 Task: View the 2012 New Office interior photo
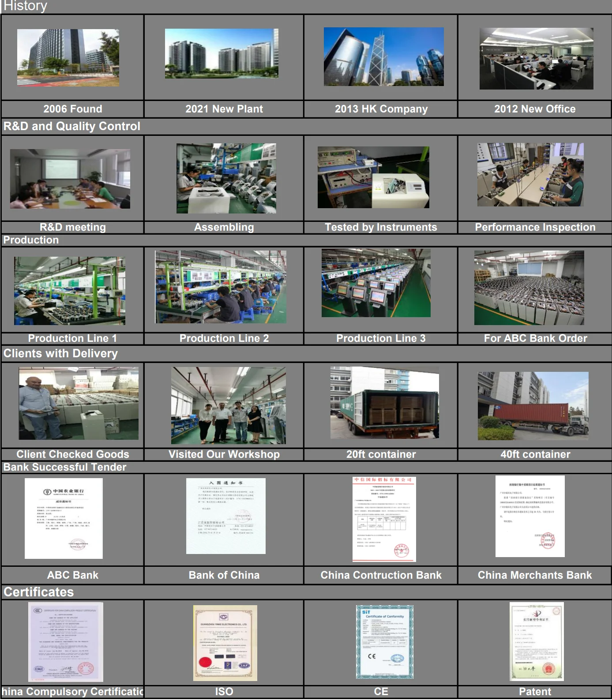point(536,59)
